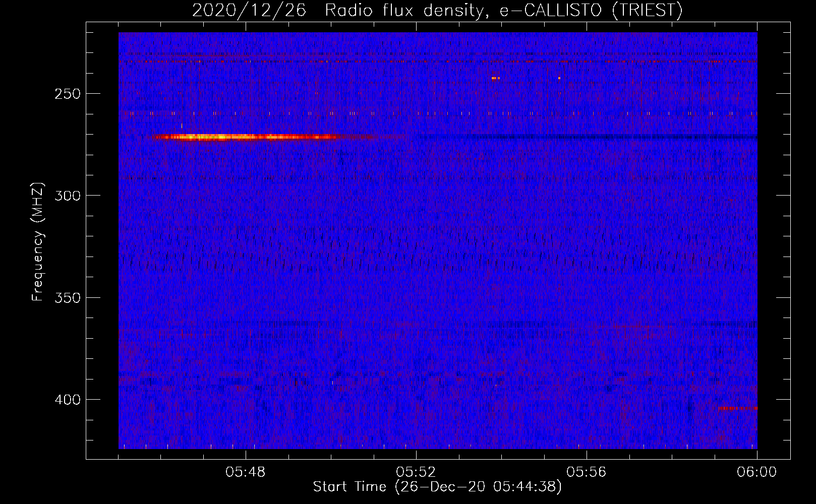The height and width of the screenshot is (504, 816).
Task: Click the 400 frequency tick label
Action: [x=68, y=400]
